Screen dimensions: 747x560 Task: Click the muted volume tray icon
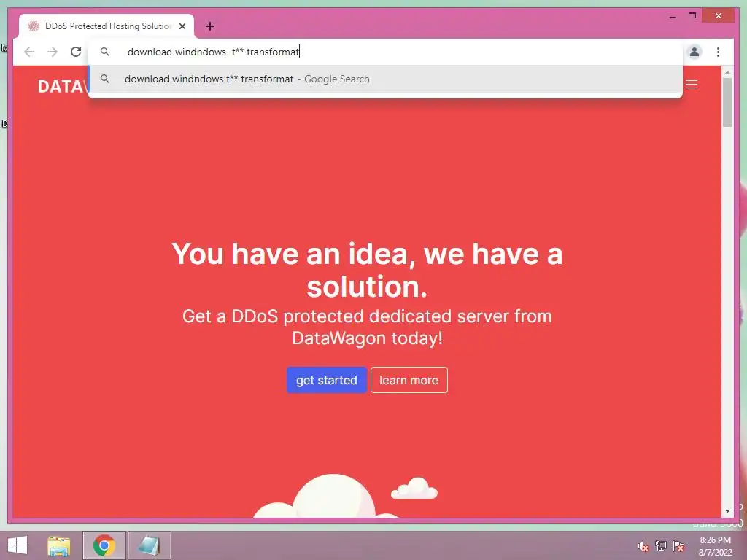click(643, 546)
